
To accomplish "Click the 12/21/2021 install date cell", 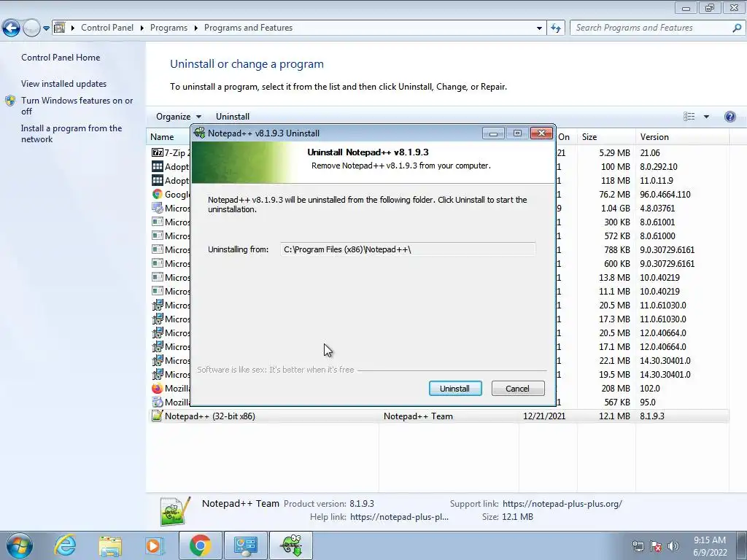I will [x=544, y=416].
